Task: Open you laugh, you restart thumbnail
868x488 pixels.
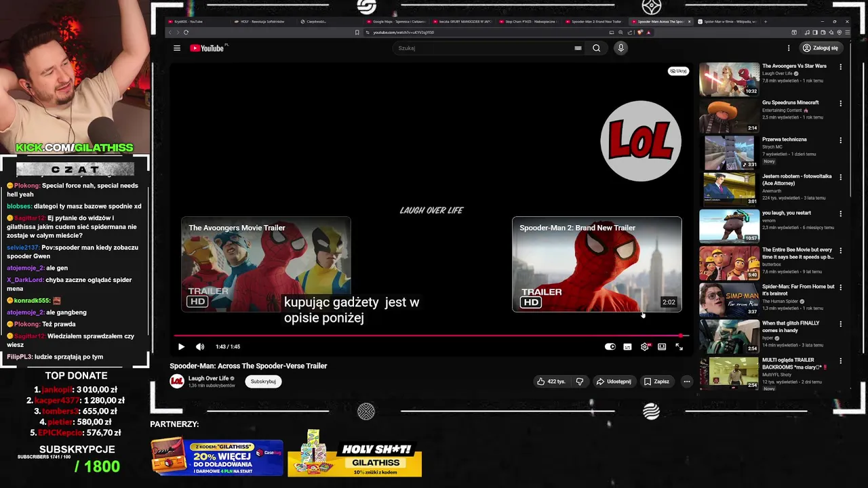Action: click(x=730, y=226)
